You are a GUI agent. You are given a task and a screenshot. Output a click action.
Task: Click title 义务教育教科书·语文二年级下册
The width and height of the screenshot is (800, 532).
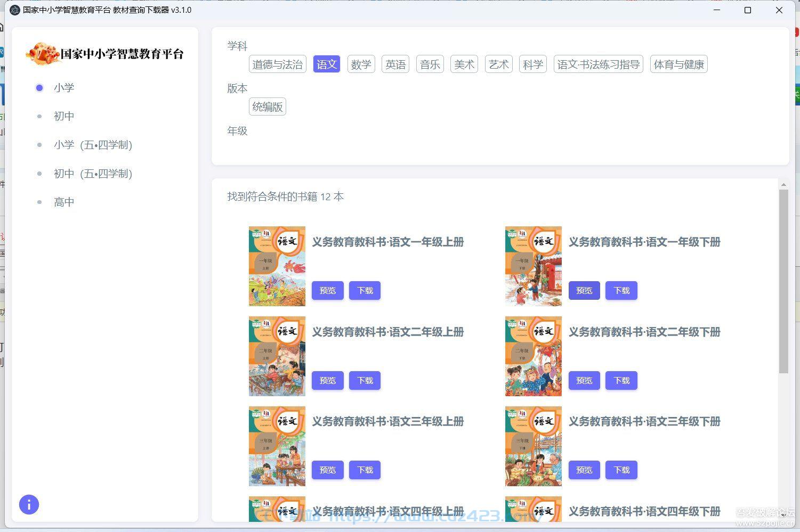(x=644, y=332)
